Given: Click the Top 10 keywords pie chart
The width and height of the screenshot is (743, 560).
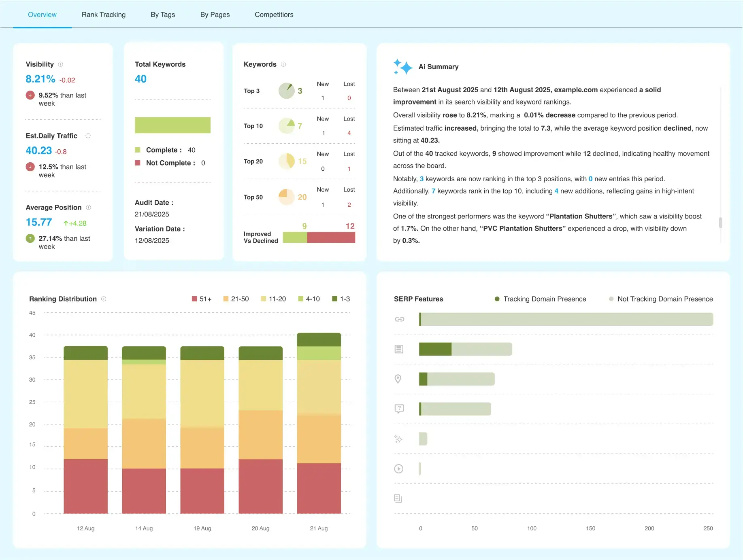Looking at the screenshot, I should coord(287,126).
